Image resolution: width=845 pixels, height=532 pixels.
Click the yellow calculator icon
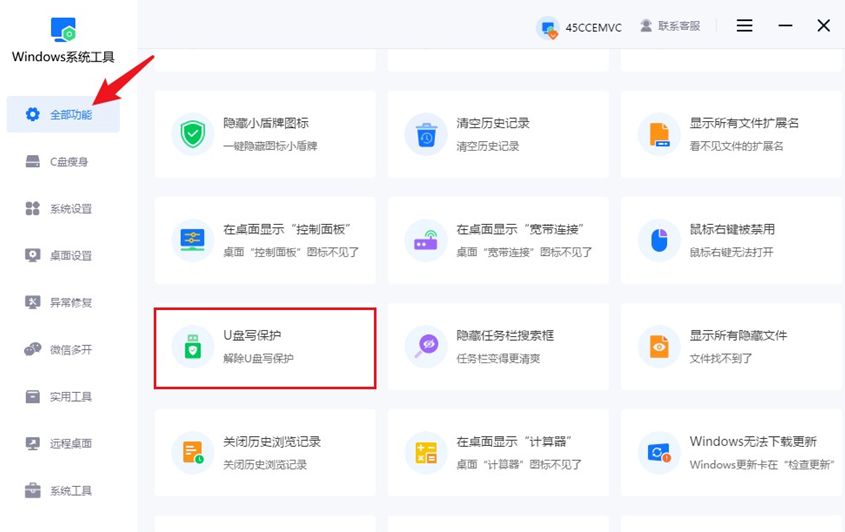click(x=426, y=453)
